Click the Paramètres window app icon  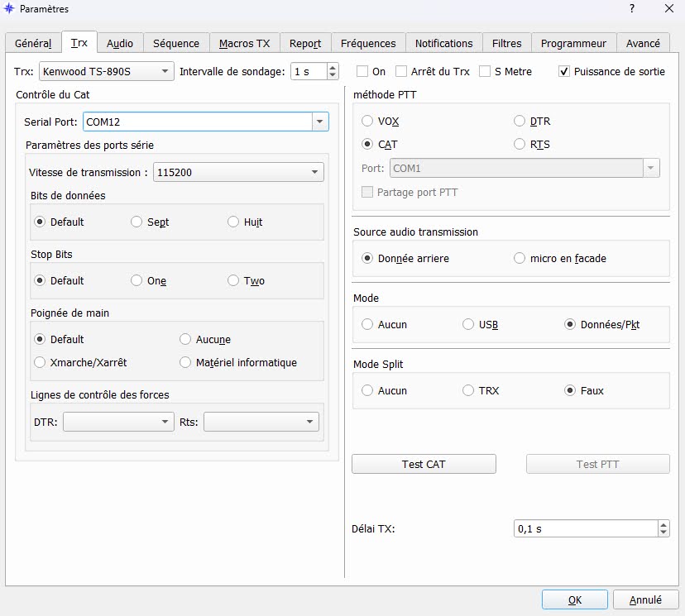9,8
